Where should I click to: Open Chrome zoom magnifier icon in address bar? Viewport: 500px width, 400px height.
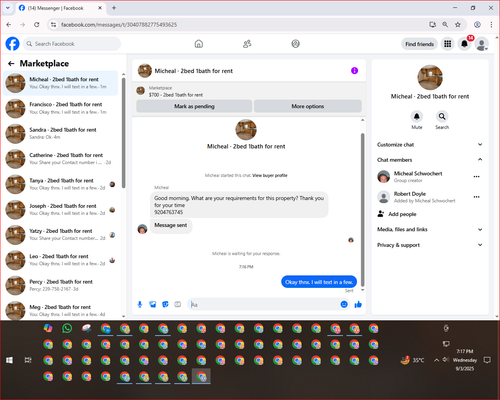tap(445, 24)
